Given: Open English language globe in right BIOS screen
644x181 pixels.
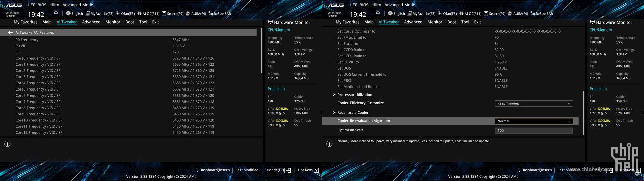Looking at the screenshot, I should [x=396, y=14].
